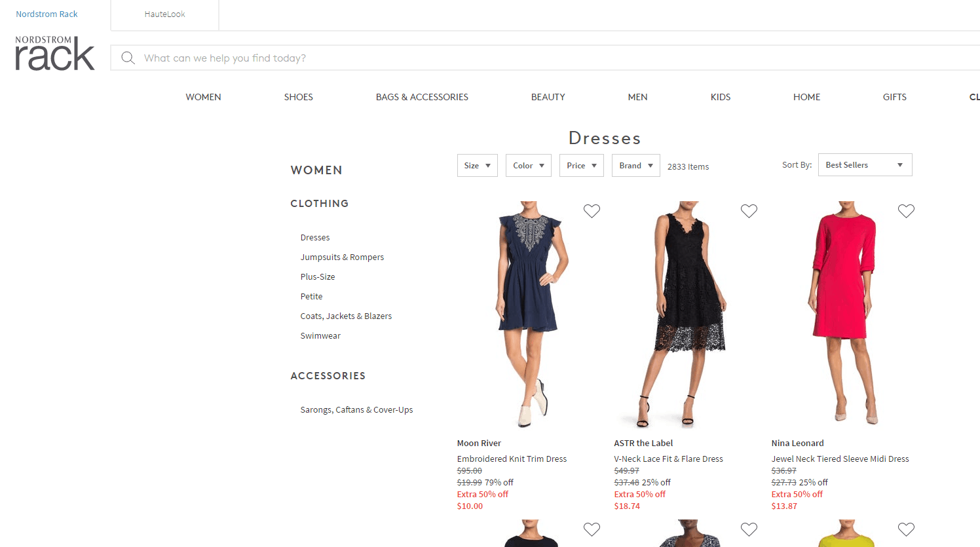Favorite the yellow item in second row
Viewport: 980px width, 547px height.
point(906,529)
